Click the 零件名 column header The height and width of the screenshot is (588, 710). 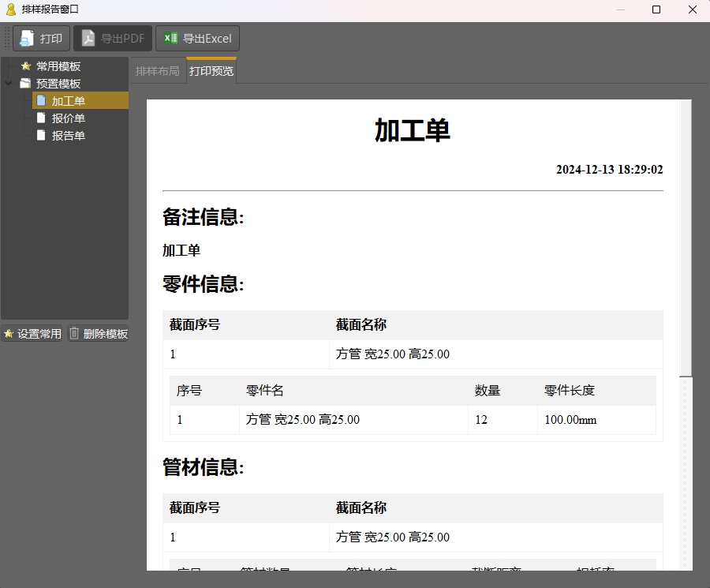tap(265, 391)
